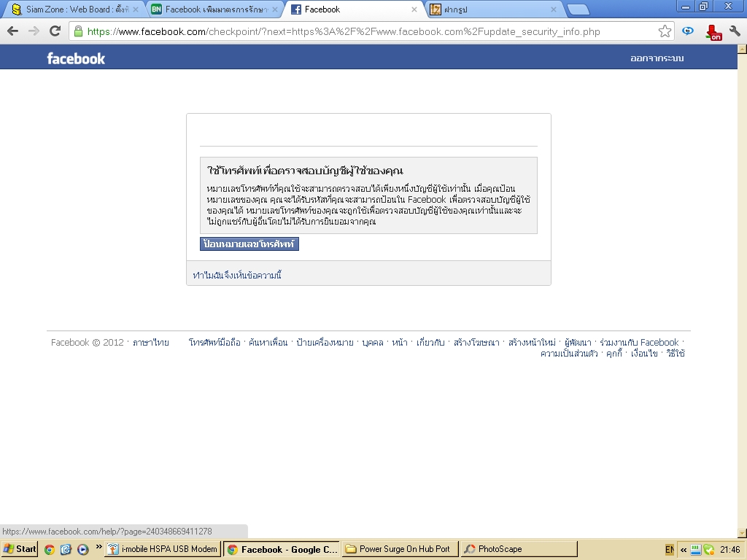Click ร่วมงานกับ Facebook footer link

pos(639,343)
